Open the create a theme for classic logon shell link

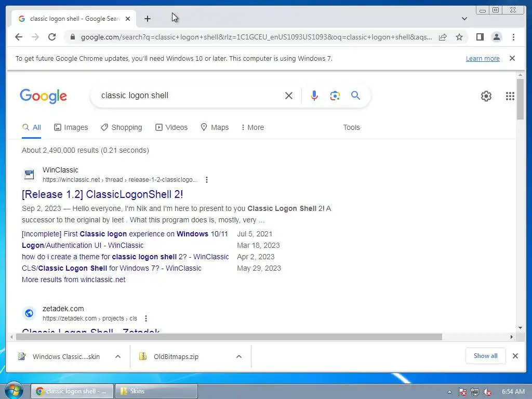pyautogui.click(x=125, y=257)
